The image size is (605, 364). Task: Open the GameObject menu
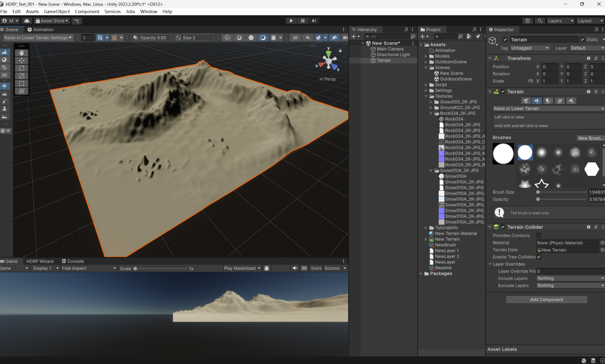coord(57,11)
